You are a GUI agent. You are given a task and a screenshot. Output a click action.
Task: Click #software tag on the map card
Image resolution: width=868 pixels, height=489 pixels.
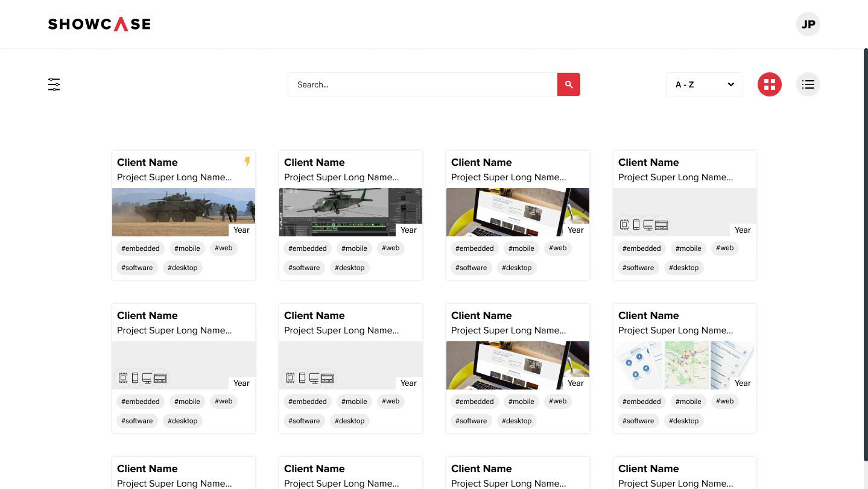638,421
